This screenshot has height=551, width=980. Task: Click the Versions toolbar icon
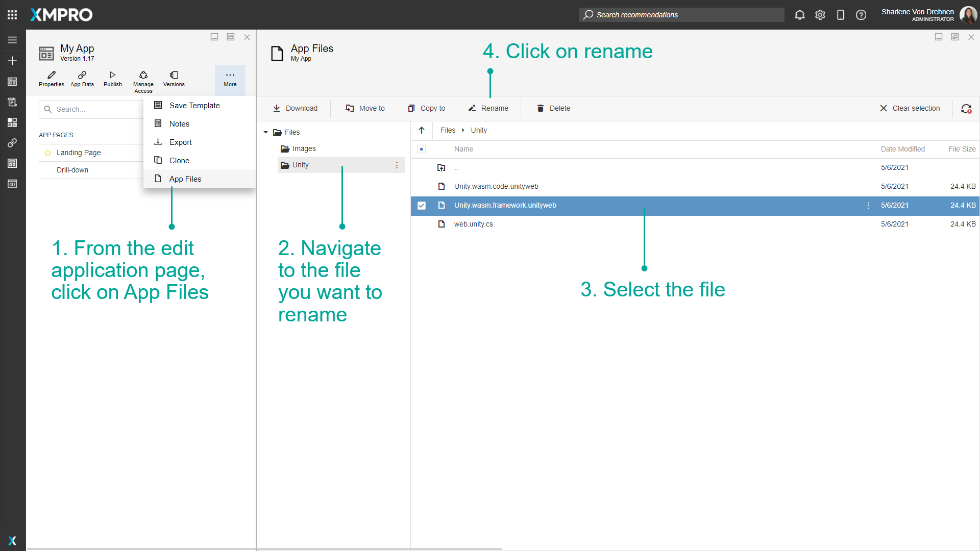click(174, 79)
